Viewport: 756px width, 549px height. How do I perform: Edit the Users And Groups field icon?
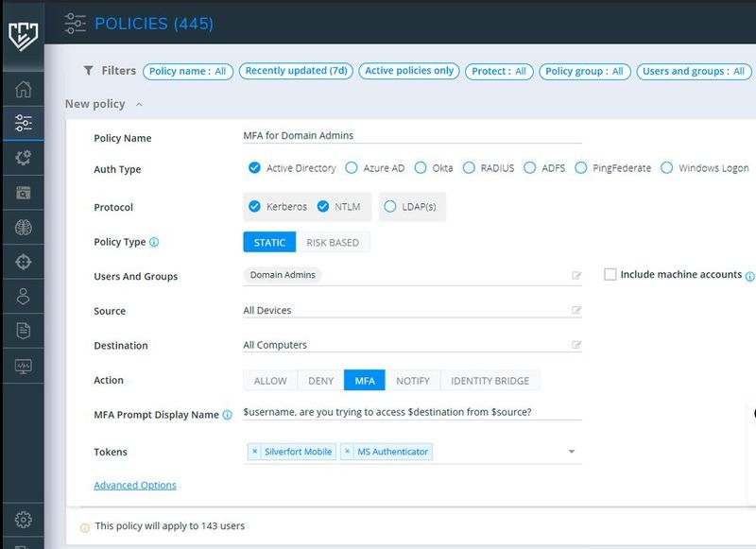point(576,275)
